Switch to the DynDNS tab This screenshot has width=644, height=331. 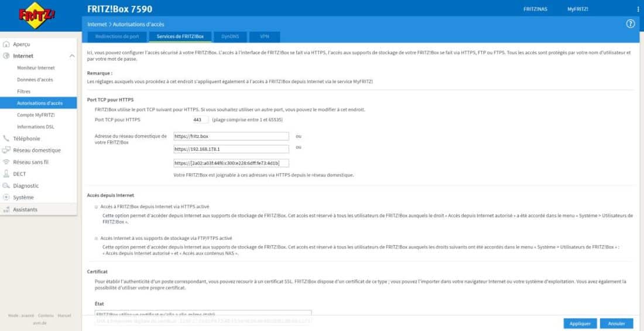[x=230, y=36]
